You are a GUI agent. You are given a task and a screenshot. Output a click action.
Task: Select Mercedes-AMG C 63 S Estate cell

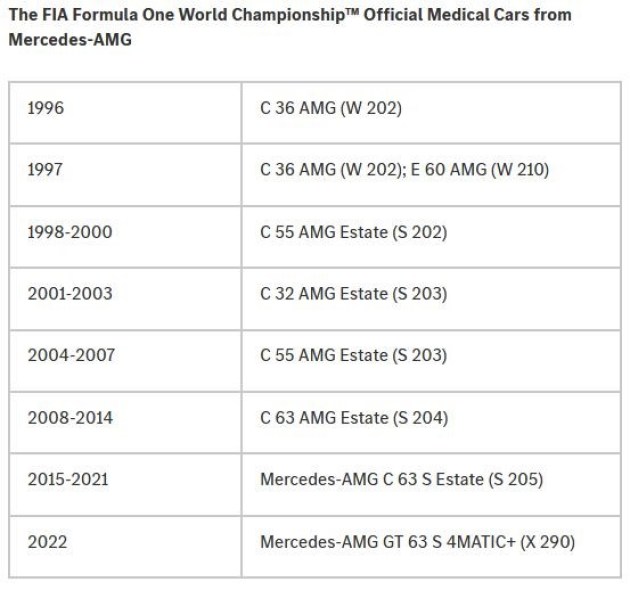(432, 484)
